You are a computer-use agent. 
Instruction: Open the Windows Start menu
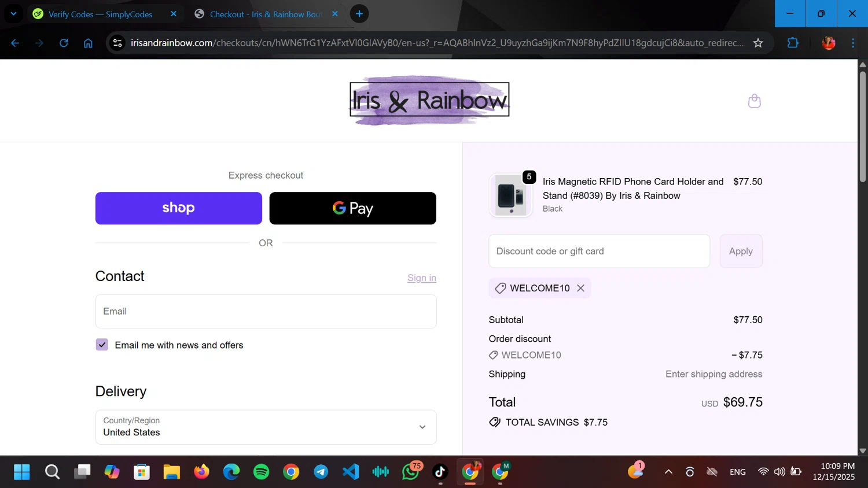coord(22,472)
